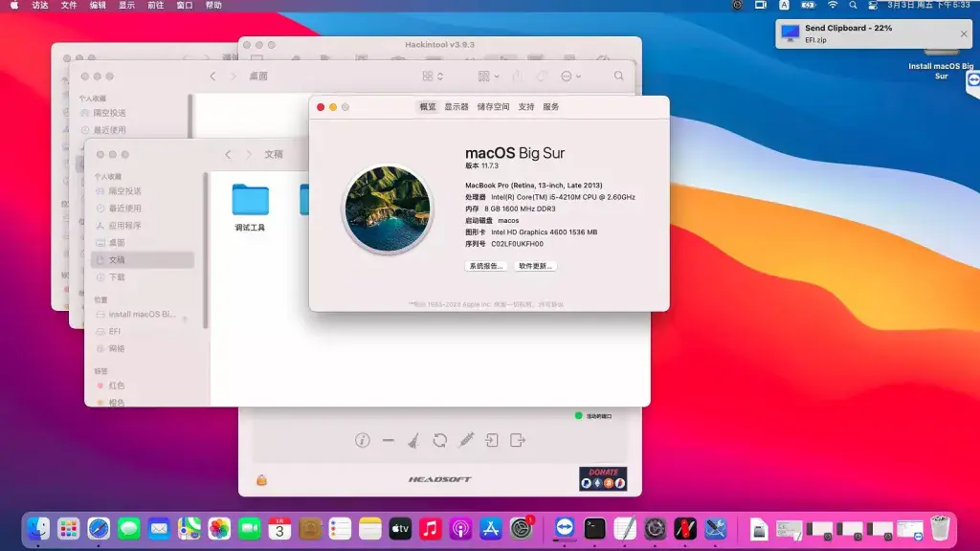Open App Store from the Dock

(x=491, y=529)
